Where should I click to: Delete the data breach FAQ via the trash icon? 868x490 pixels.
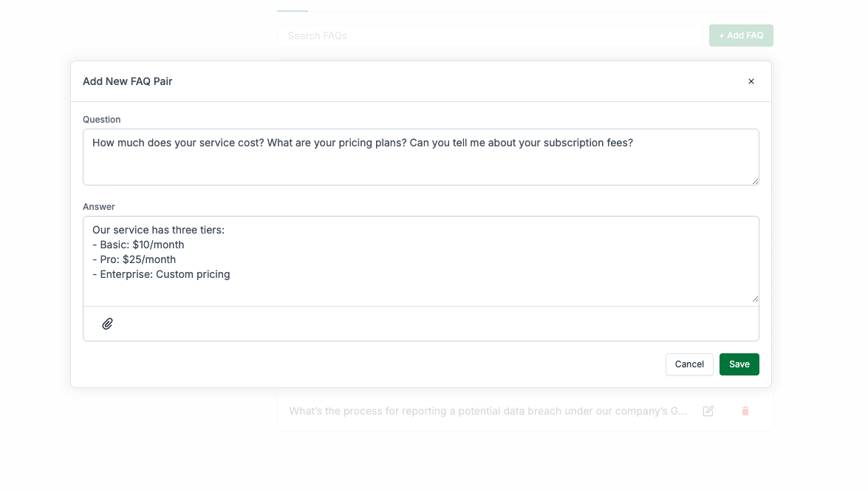tap(745, 411)
